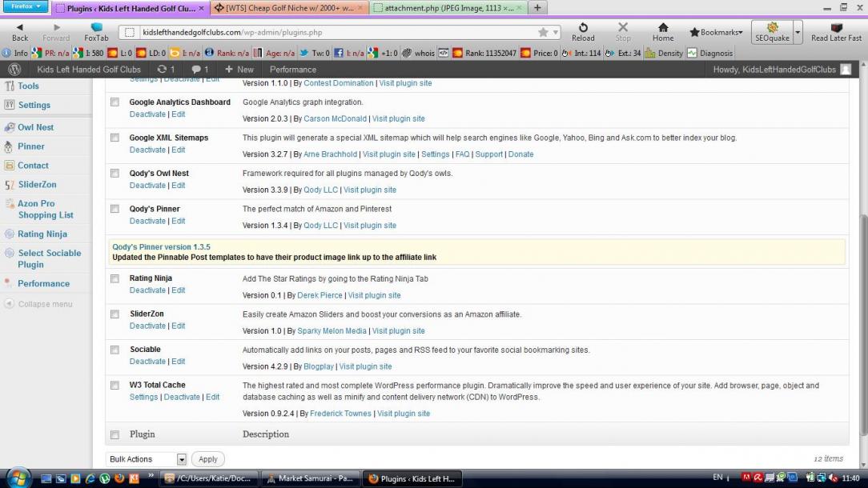The height and width of the screenshot is (488, 868).
Task: Open the updates icon in admin bar
Action: coord(166,69)
